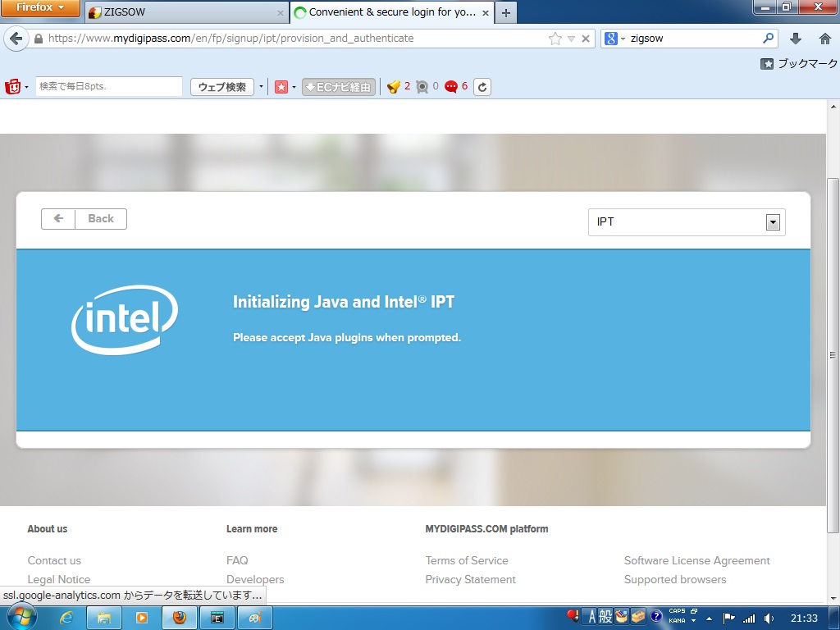Expand the ウェブ検索 dropdown arrow
The image size is (840, 630).
(261, 87)
